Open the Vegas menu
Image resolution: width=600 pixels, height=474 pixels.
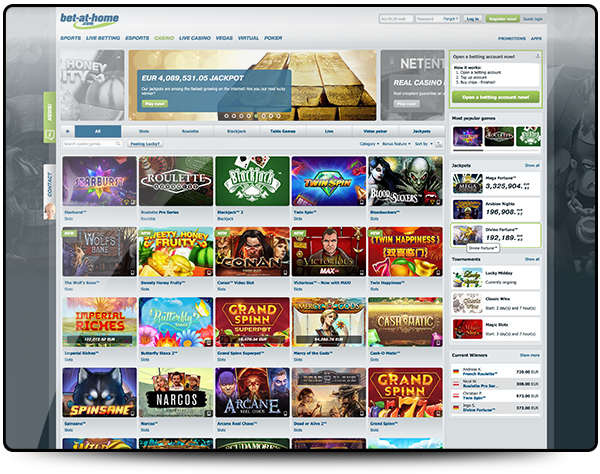point(224,38)
